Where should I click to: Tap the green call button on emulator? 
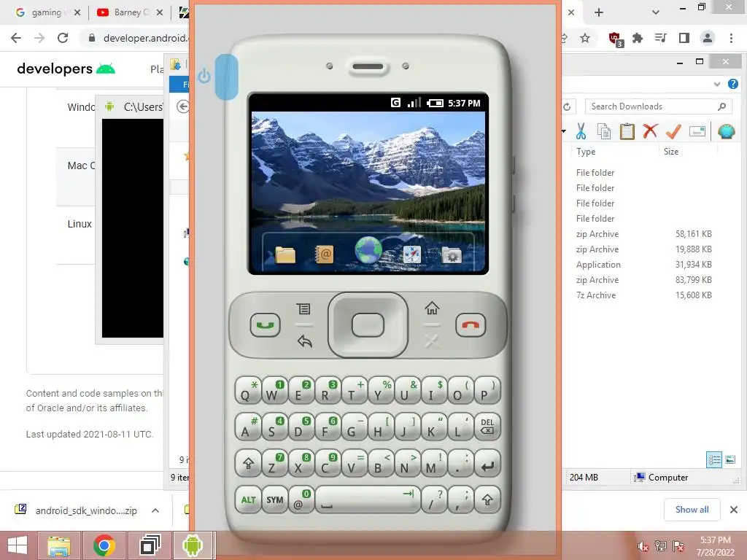click(x=266, y=325)
